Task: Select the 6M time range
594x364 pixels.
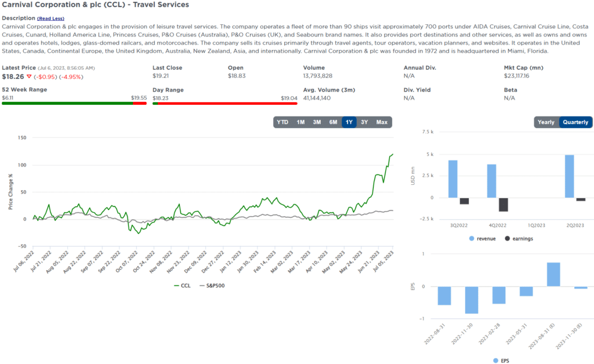Action: coord(333,122)
